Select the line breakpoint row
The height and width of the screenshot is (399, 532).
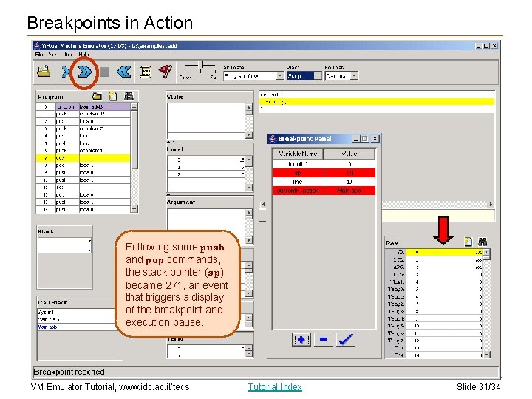pyautogui.click(x=324, y=182)
